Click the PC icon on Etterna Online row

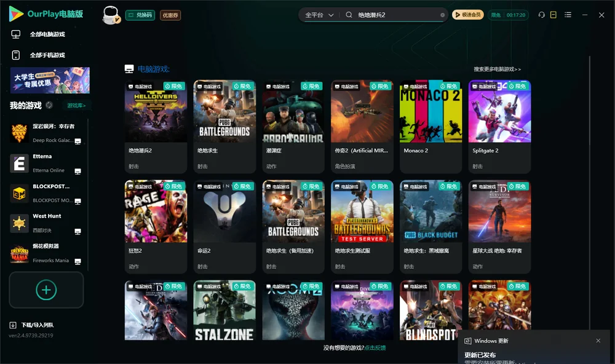pyautogui.click(x=77, y=172)
